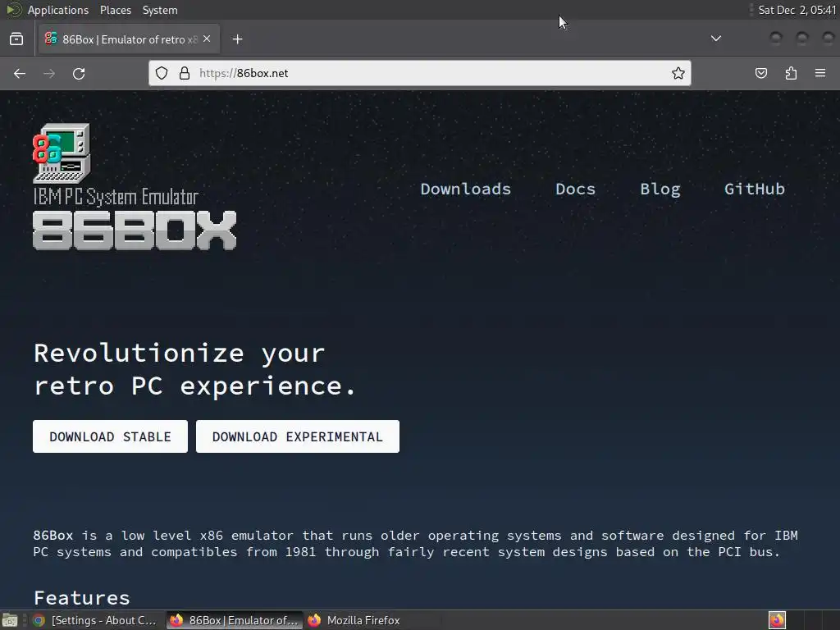
Task: Click the 'Revolutionize your retro PC experience.' headline
Action: click(194, 370)
